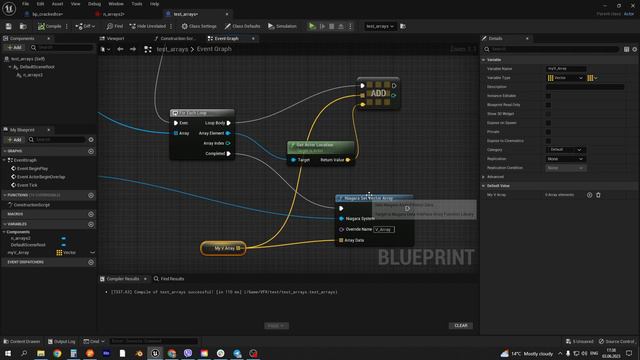Viewport: 640px width, 360px height.
Task: Click the frame skip button
Action: [x=322, y=26]
